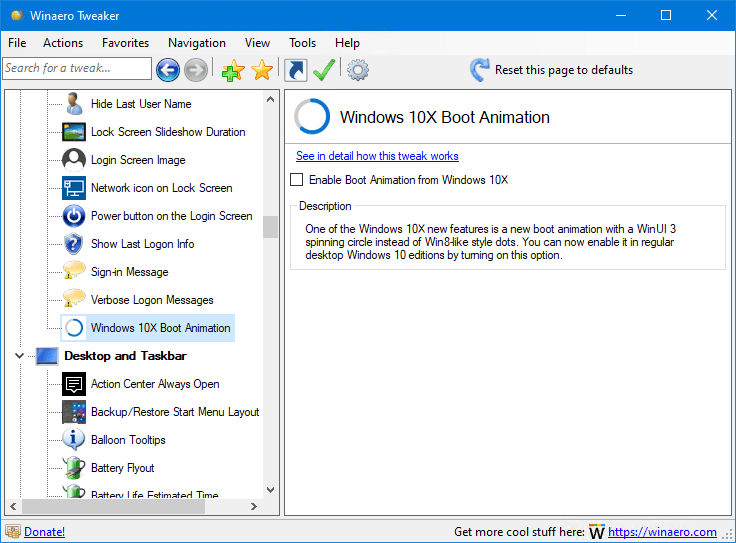Click Reset this page to defaults
This screenshot has width=736, height=543.
click(564, 70)
